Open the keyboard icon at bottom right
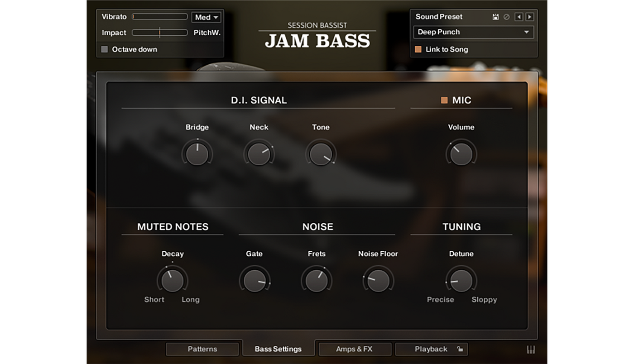This screenshot has height=364, width=634. pyautogui.click(x=531, y=349)
